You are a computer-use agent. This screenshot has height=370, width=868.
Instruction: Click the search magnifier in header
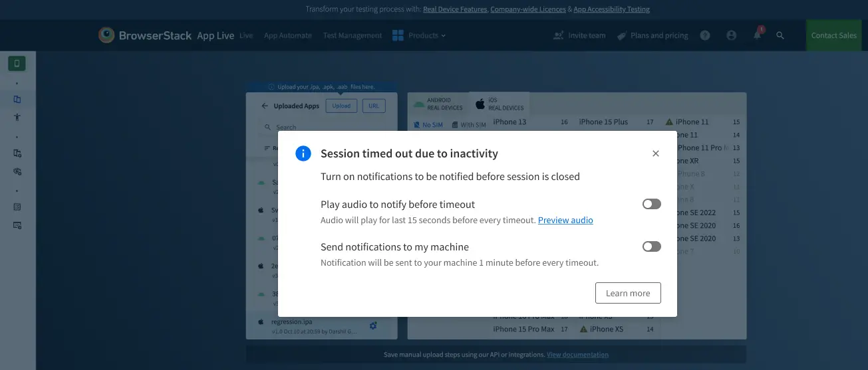(780, 35)
